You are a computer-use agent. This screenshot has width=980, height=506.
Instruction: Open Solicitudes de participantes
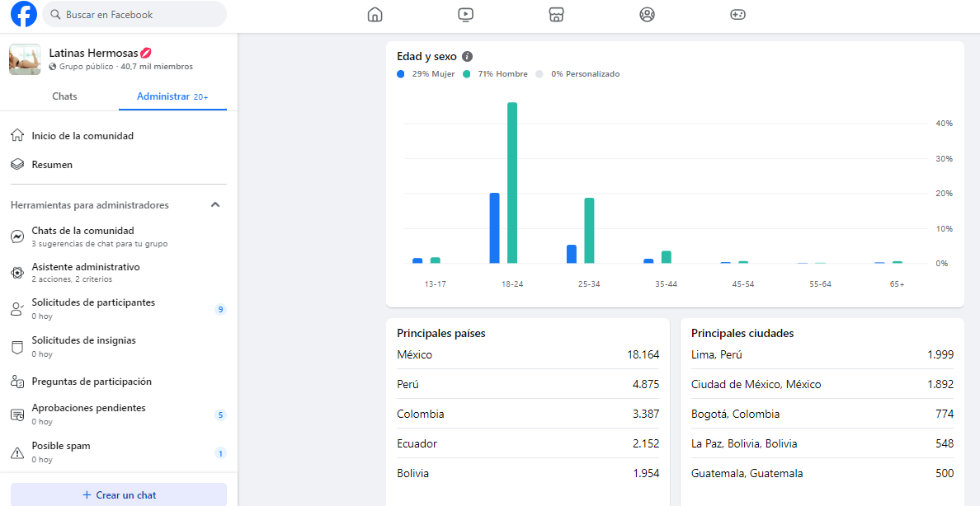pos(119,308)
